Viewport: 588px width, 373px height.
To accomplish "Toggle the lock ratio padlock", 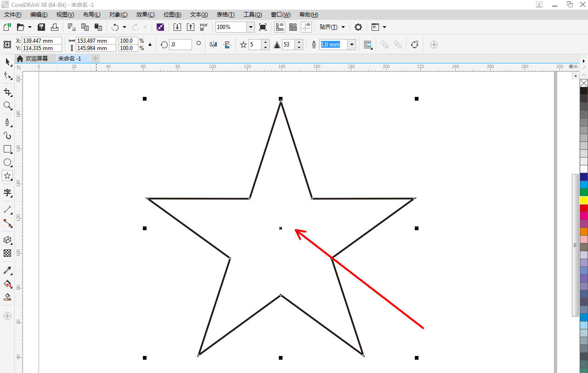I will click(150, 45).
